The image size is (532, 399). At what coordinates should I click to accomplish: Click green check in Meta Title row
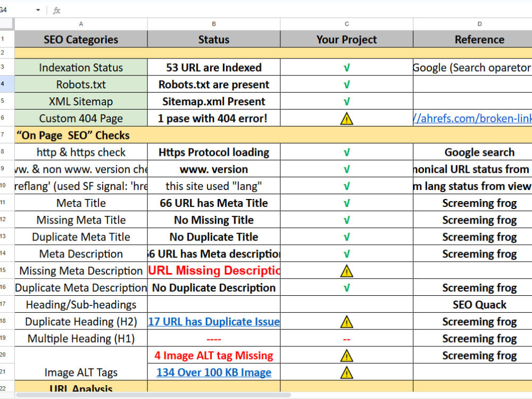tap(346, 203)
